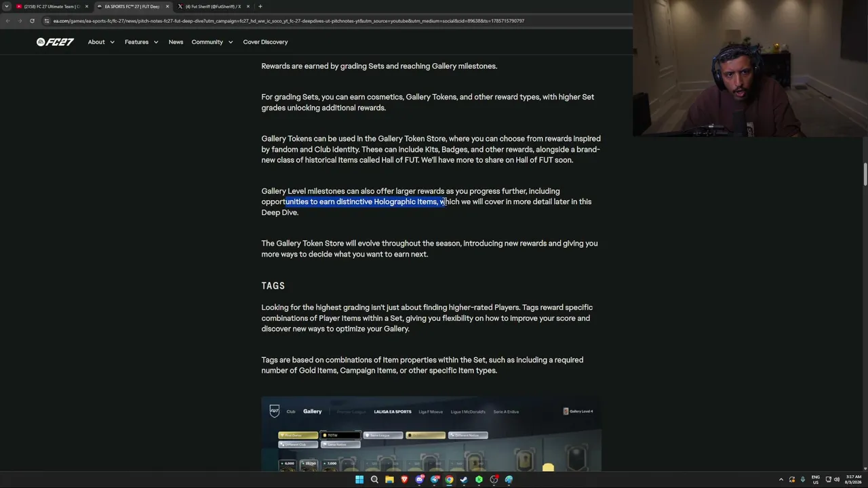Viewport: 868px width, 488px height.
Task: Open the volume control in the system tray
Action: click(837, 480)
